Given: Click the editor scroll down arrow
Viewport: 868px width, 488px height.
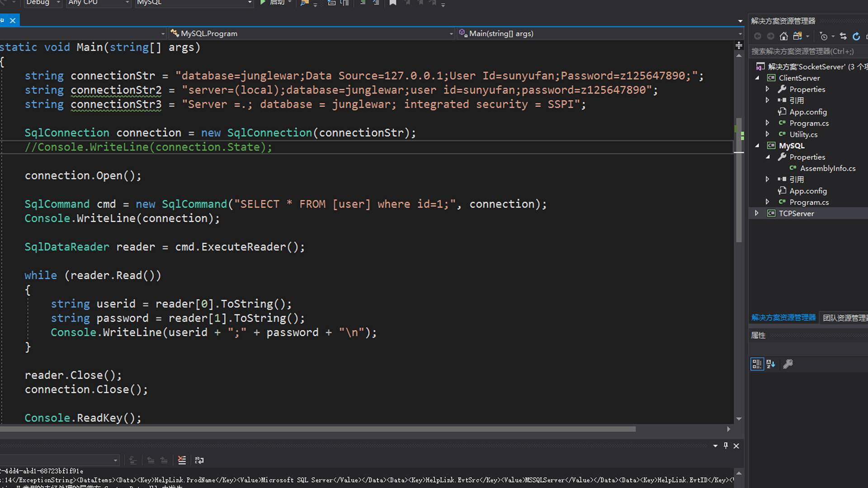Looking at the screenshot, I should [x=739, y=419].
